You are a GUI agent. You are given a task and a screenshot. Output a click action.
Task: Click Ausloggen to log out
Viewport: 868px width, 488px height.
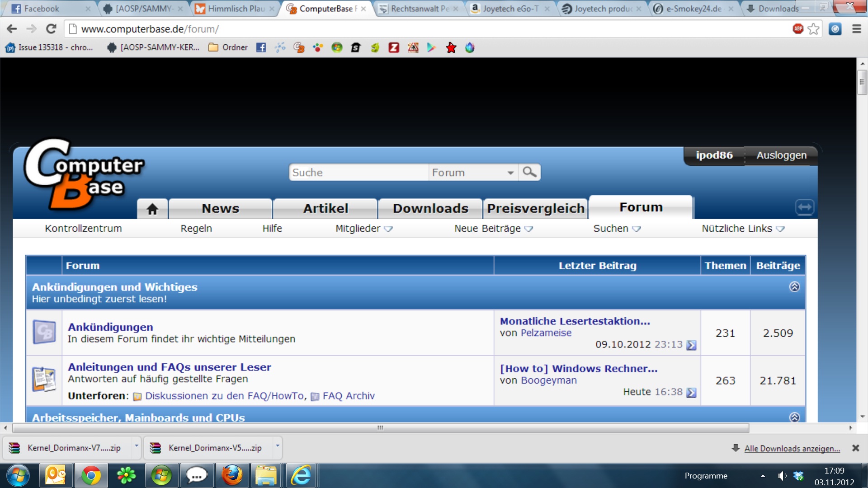781,155
